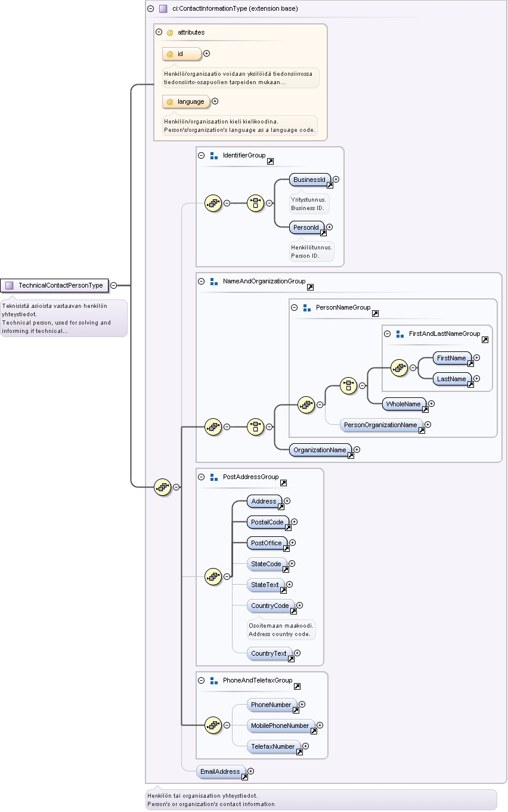Image resolution: width=508 pixels, height=812 pixels.
Task: Expand the PersonOrganizationName element
Action: click(428, 425)
